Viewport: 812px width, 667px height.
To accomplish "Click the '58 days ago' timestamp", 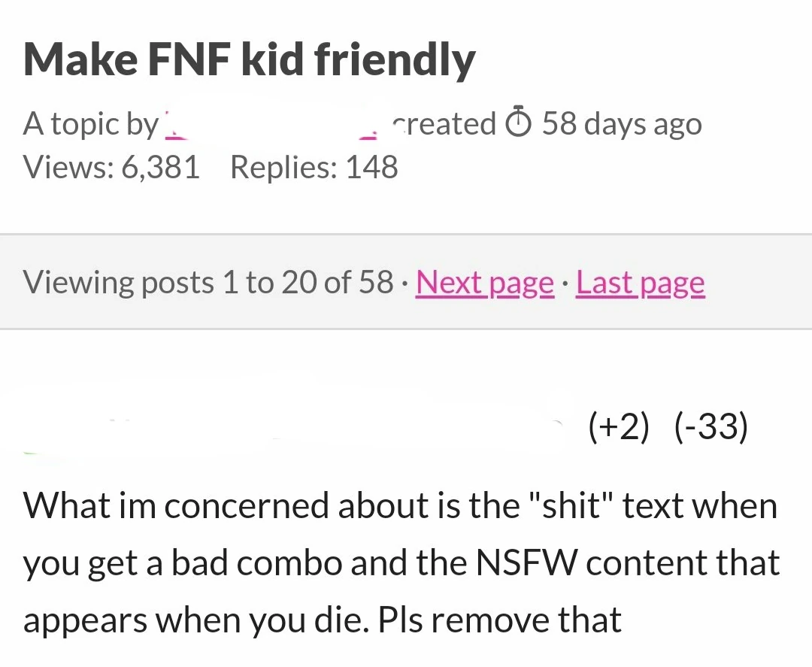I will pos(622,124).
